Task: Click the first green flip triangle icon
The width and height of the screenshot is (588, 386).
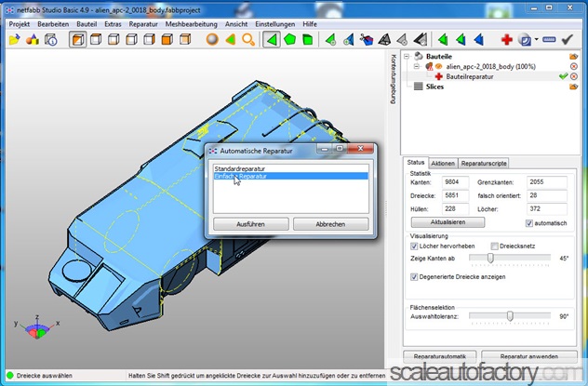Action: (x=443, y=39)
